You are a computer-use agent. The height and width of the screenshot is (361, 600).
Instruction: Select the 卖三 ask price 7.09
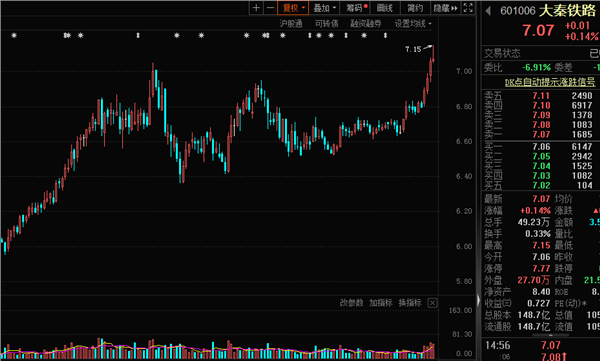click(x=541, y=115)
